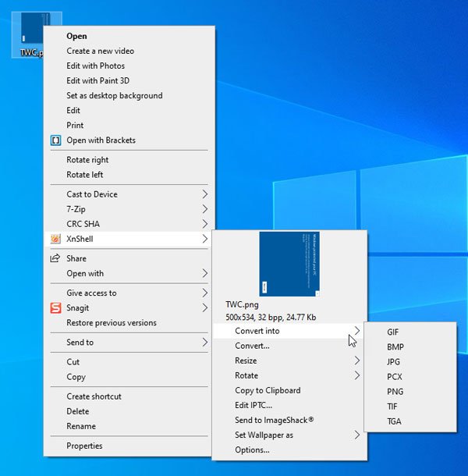Choose JPG as the conversion format
This screenshot has width=468, height=476.
395,361
